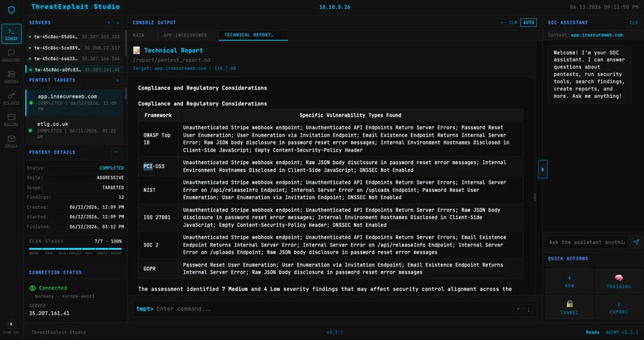
Task: Select the app.insecureweb.com pentest target
Action: click(75, 103)
